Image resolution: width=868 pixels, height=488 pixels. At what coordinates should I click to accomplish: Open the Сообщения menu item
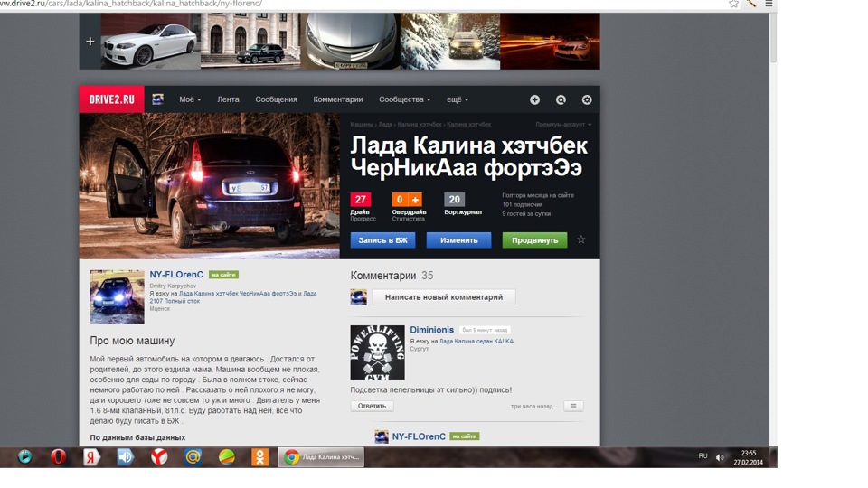point(277,99)
